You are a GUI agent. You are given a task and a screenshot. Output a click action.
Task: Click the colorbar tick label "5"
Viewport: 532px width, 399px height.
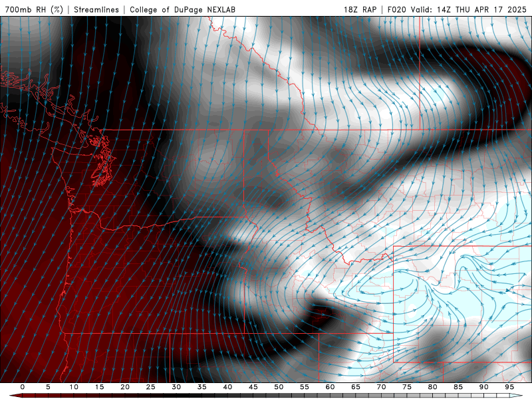point(48,387)
